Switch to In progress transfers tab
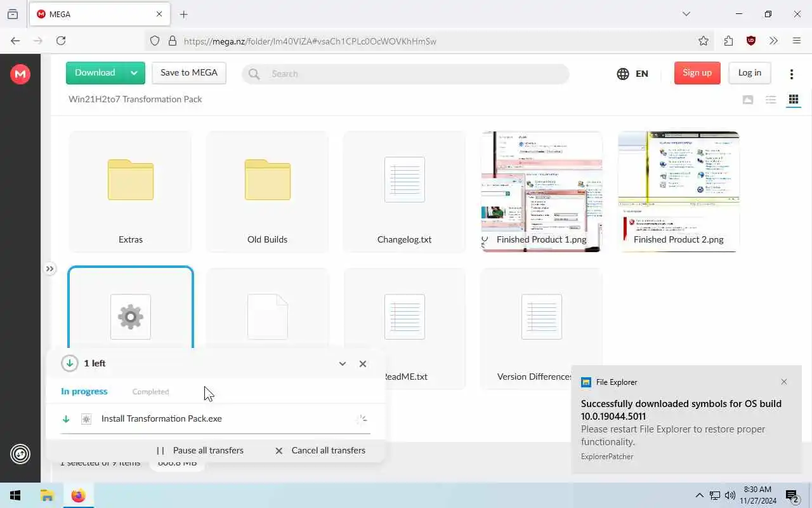This screenshot has height=508, width=812. 84,391
